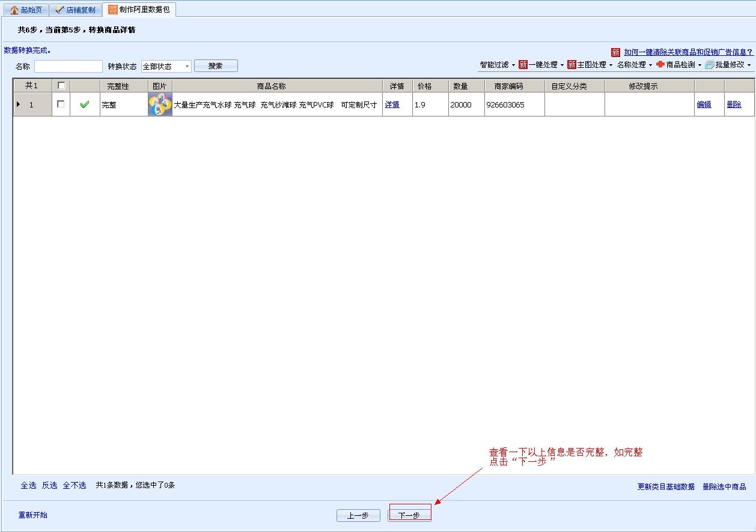Click the 编辑 link in row 1
The height and width of the screenshot is (532, 756).
pyautogui.click(x=704, y=104)
